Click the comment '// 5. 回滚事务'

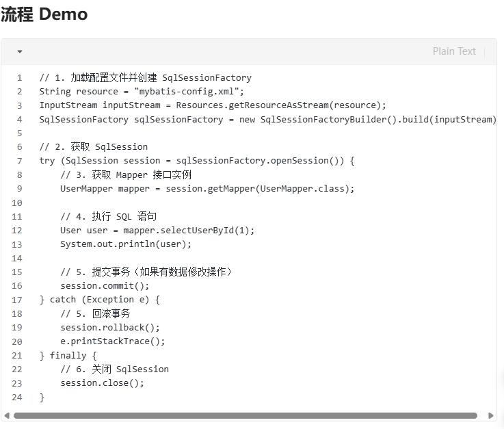[x=95, y=314]
